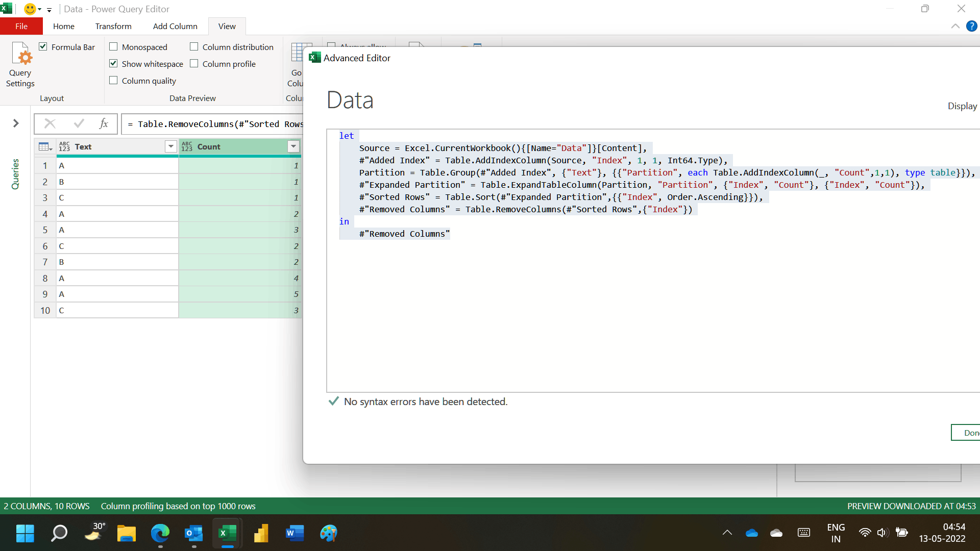Click the Done button in Advanced Editor

point(967,433)
